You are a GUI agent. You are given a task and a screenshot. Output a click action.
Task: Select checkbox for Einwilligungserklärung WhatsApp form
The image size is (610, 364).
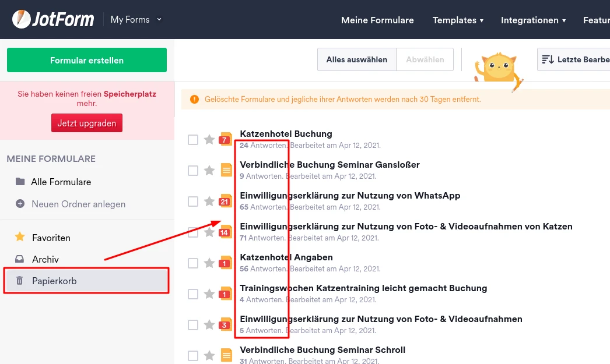(193, 202)
